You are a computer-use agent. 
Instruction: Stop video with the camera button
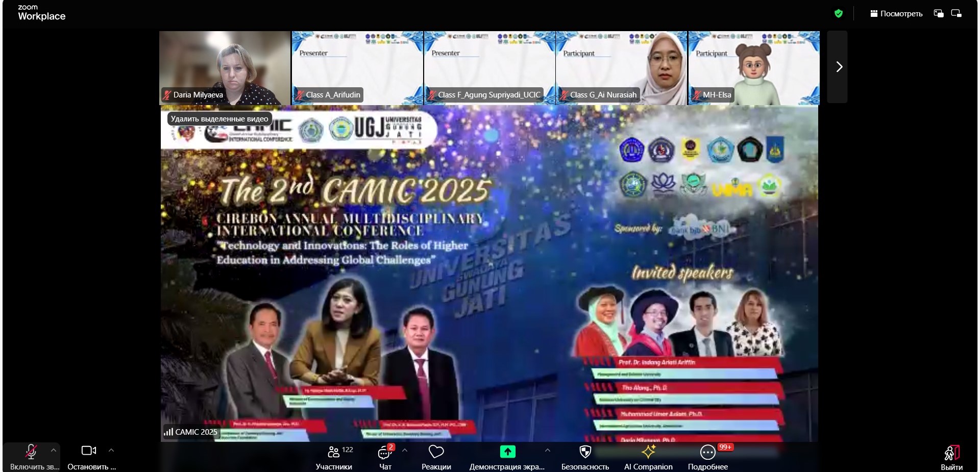[88, 451]
